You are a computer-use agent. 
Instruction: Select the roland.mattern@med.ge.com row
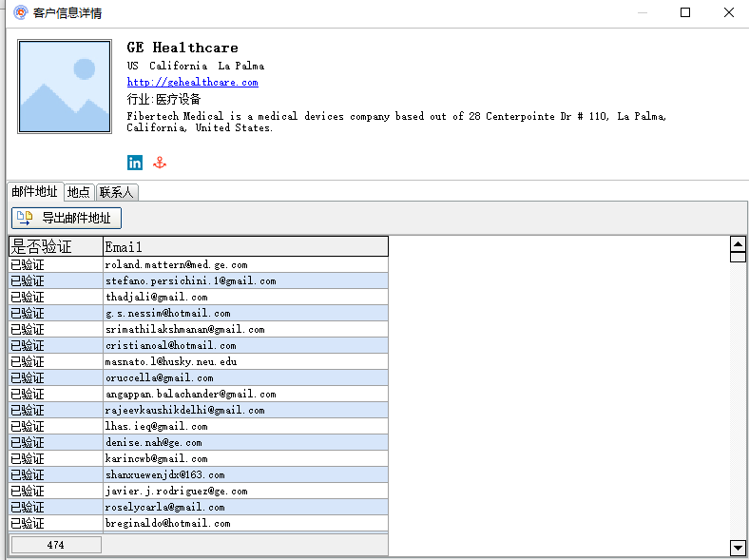point(176,265)
